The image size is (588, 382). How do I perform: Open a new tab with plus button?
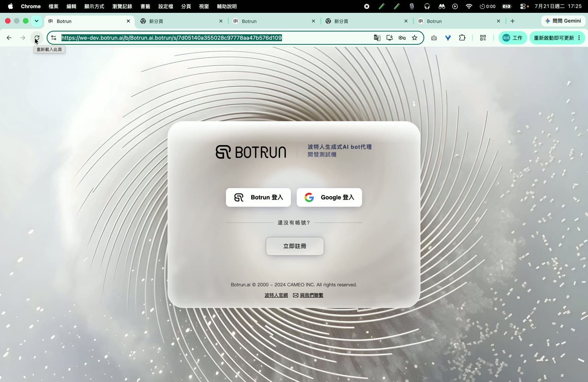click(x=513, y=21)
